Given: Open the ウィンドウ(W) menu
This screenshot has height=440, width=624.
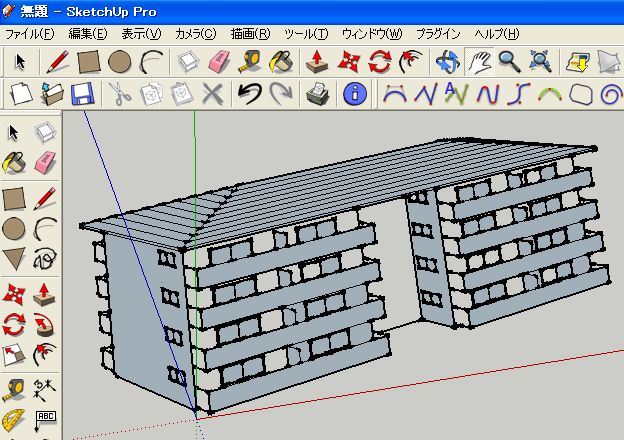Looking at the screenshot, I should (x=372, y=34).
